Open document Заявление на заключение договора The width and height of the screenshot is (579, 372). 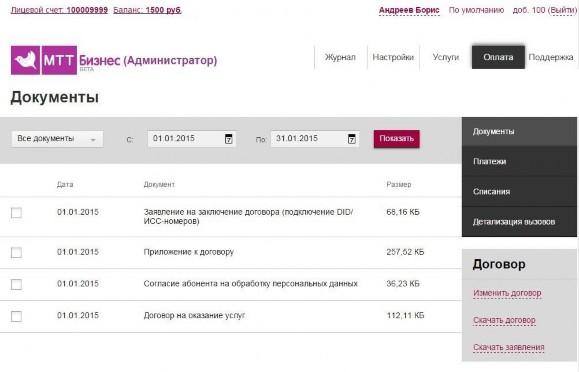point(248,216)
